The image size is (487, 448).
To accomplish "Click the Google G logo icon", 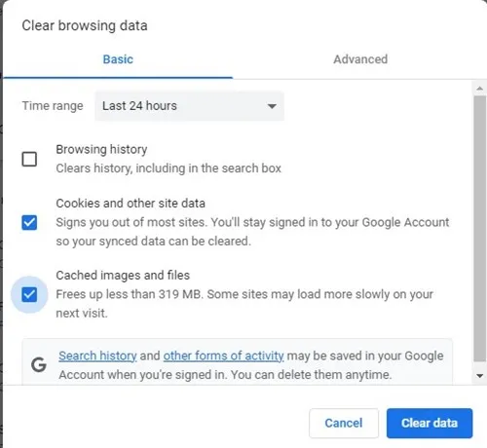I will click(39, 364).
